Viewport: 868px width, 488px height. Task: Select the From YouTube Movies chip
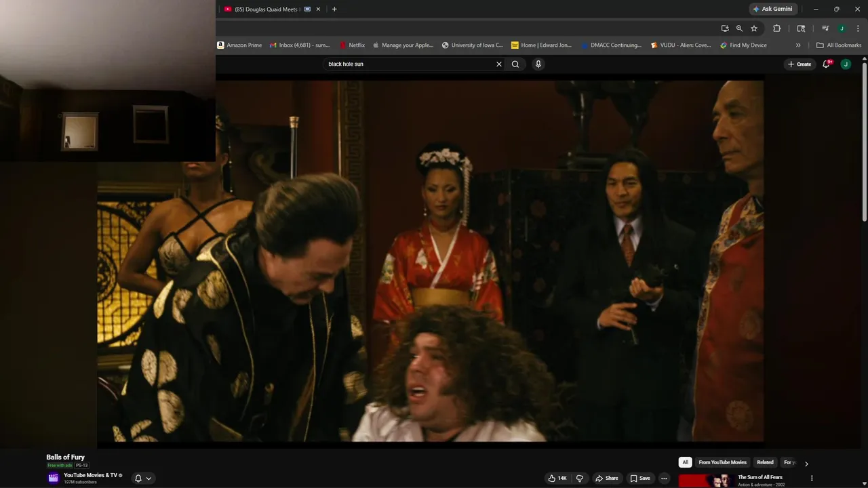pyautogui.click(x=722, y=462)
